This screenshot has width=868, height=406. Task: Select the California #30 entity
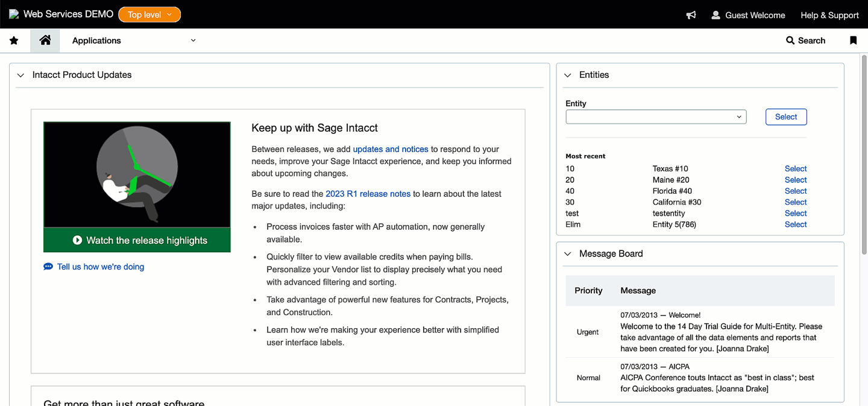point(796,202)
